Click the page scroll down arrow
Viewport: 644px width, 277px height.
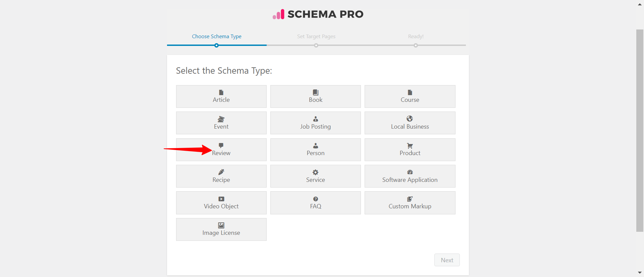coord(640,273)
